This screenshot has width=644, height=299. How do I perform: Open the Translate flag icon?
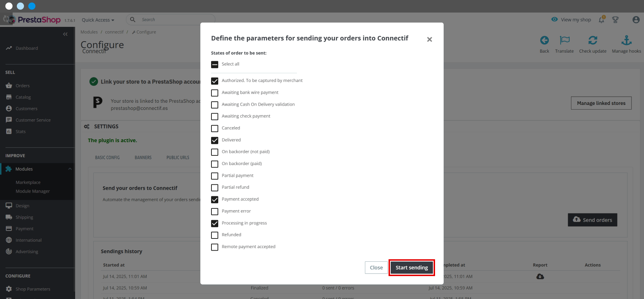click(565, 40)
